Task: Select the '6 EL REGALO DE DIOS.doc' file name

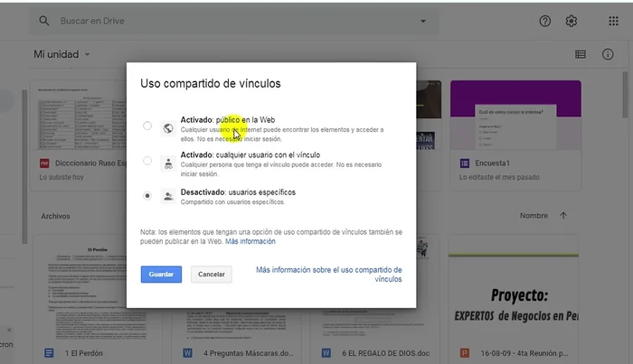Action: (385, 353)
